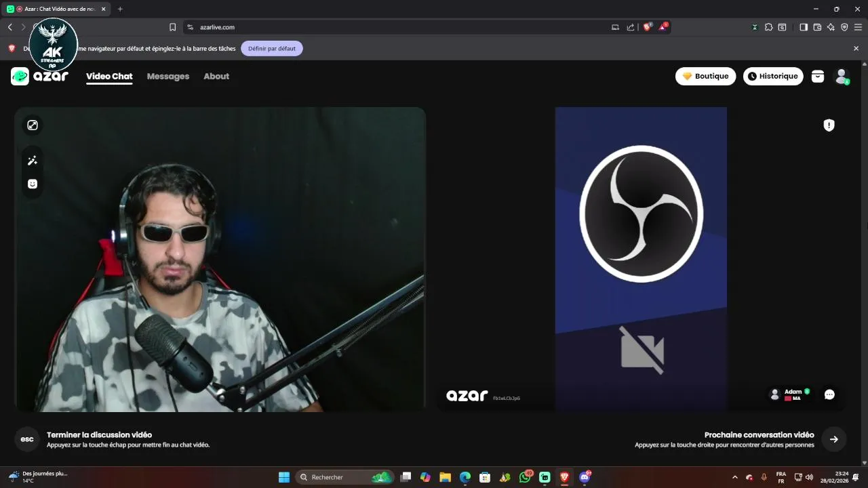Viewport: 868px width, 488px height.
Task: Go to the About tab
Action: coord(216,76)
